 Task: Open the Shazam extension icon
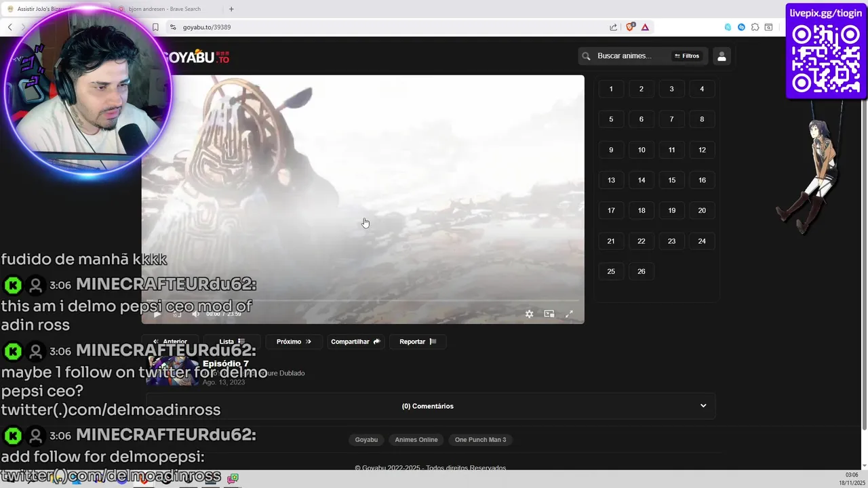[x=741, y=27]
